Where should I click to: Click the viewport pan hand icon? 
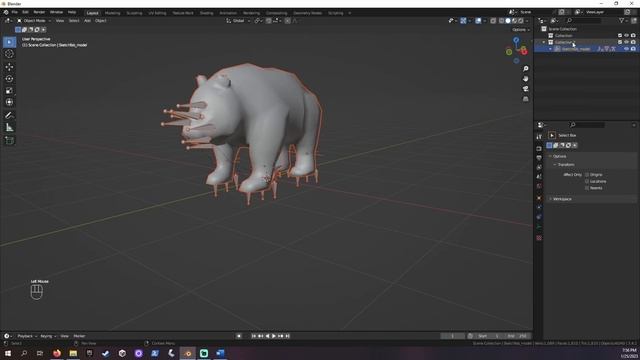pyautogui.click(x=526, y=78)
